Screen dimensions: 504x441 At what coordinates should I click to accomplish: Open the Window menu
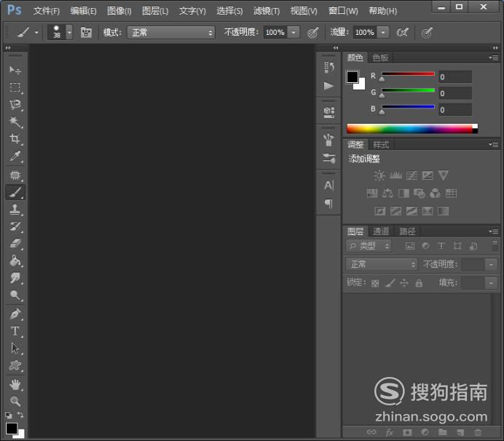coord(343,11)
